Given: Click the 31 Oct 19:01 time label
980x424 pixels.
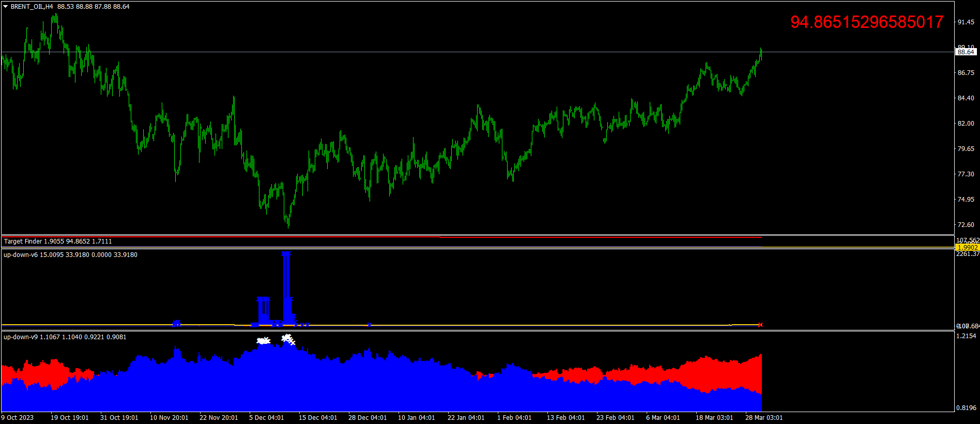Looking at the screenshot, I should click(x=119, y=418).
